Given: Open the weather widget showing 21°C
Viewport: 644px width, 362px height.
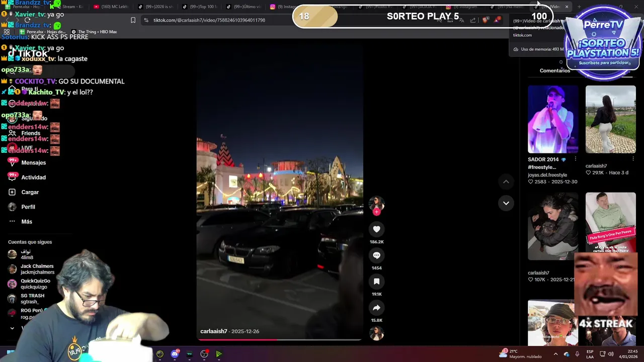Looking at the screenshot, I should click(x=520, y=353).
